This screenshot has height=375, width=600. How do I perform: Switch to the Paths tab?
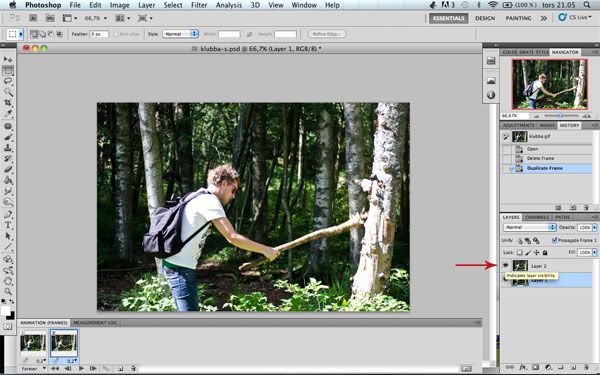[x=562, y=217]
